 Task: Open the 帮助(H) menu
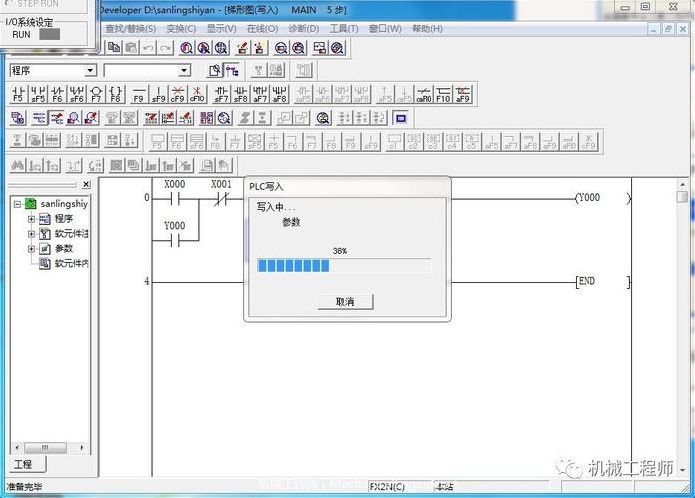coord(427,29)
